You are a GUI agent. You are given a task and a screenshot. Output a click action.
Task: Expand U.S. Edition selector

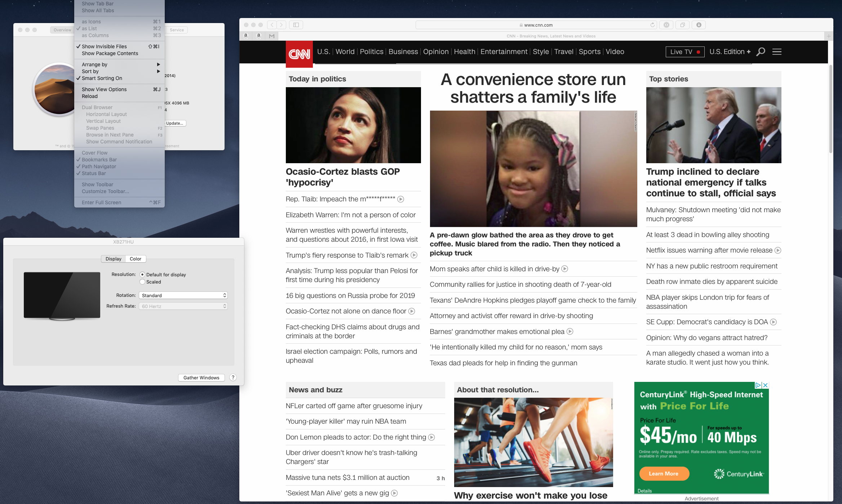[x=730, y=52]
